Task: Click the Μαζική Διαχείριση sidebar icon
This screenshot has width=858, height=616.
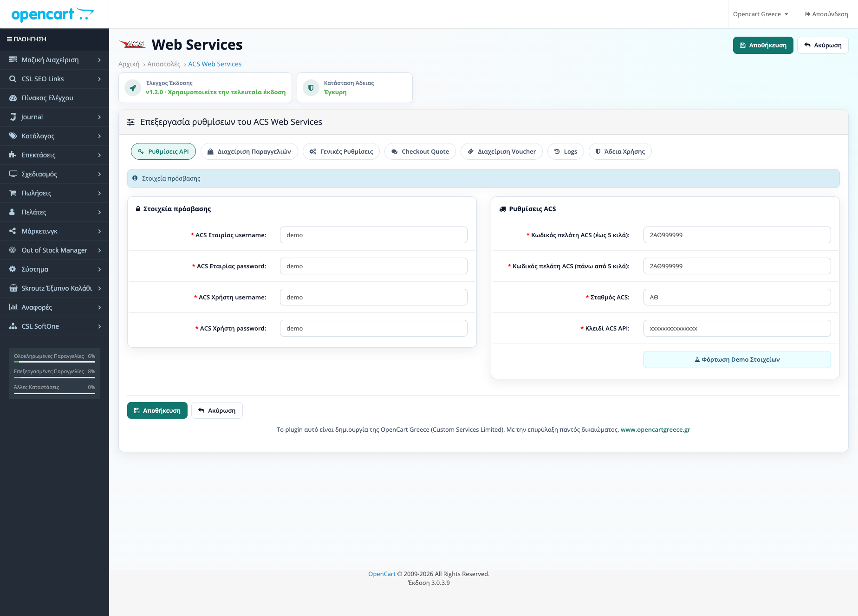Action: coord(13,60)
